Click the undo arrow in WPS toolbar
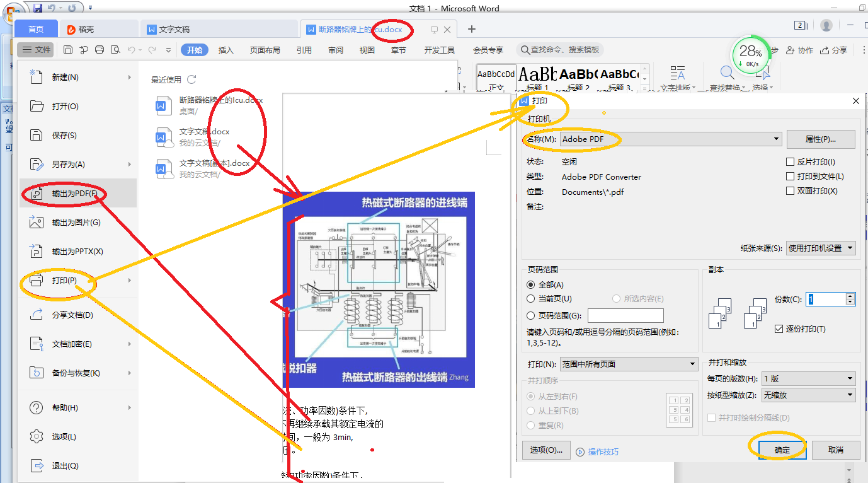The image size is (868, 483). tap(131, 50)
